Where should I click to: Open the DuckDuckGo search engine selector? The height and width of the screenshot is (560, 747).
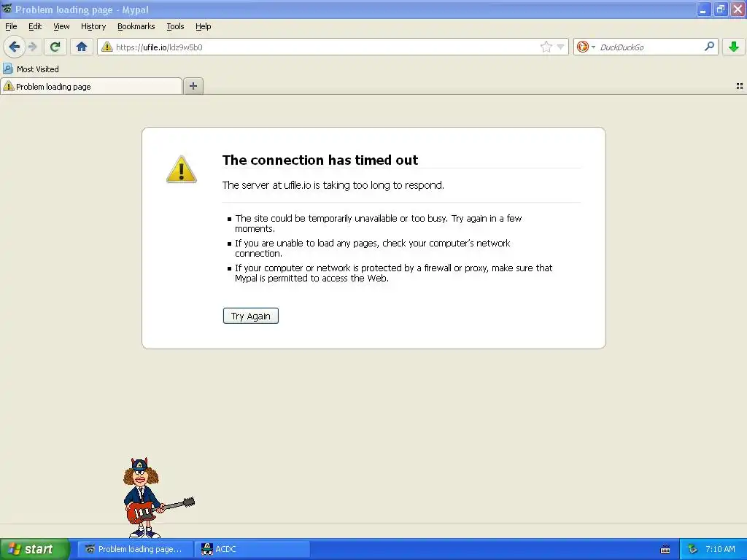[x=586, y=47]
